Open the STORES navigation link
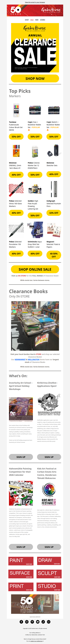 (43, 20)
